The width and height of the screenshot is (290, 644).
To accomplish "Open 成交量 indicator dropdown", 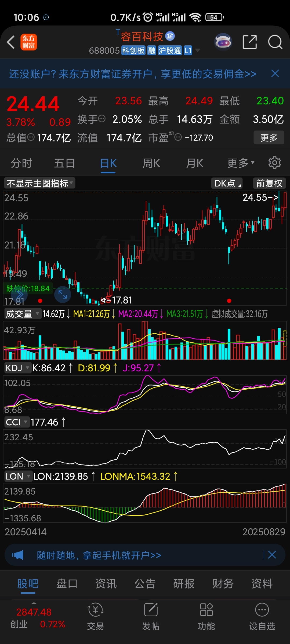I will (x=23, y=314).
